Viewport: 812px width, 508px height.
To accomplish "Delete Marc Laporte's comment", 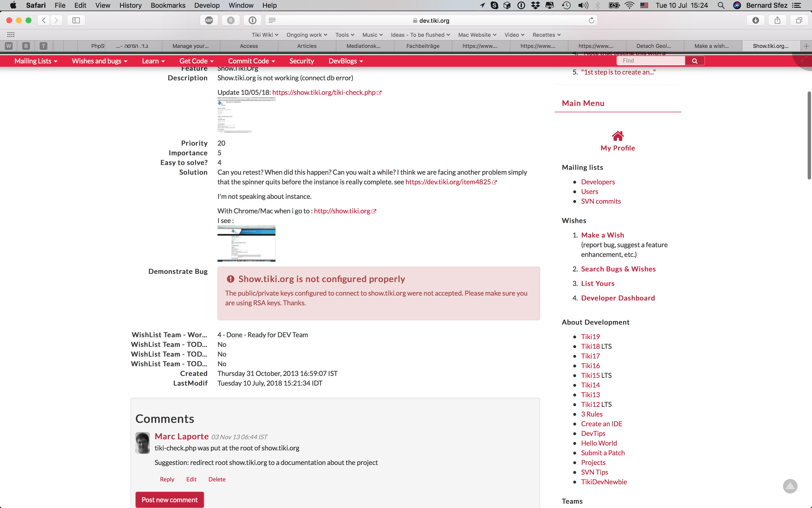I will 217,479.
